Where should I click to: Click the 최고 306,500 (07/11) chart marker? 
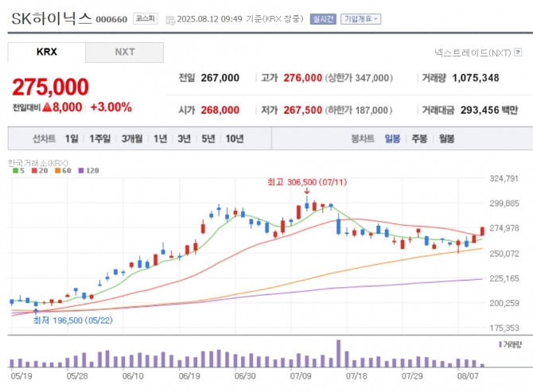(307, 182)
